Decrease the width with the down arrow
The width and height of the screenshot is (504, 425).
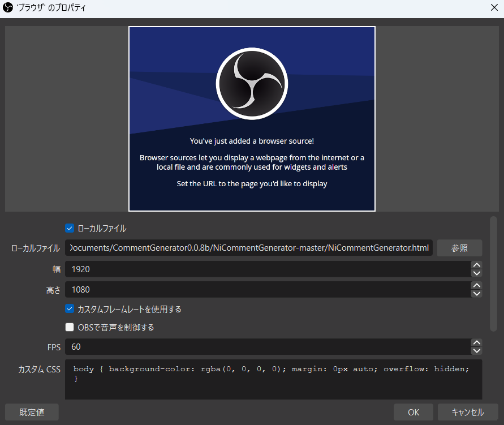[x=477, y=273]
